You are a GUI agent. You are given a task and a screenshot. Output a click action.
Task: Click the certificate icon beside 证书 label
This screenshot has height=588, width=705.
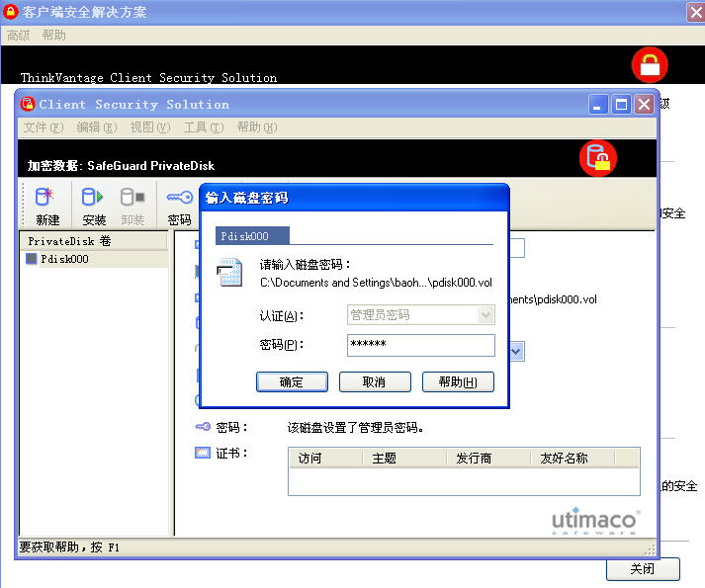[x=203, y=453]
